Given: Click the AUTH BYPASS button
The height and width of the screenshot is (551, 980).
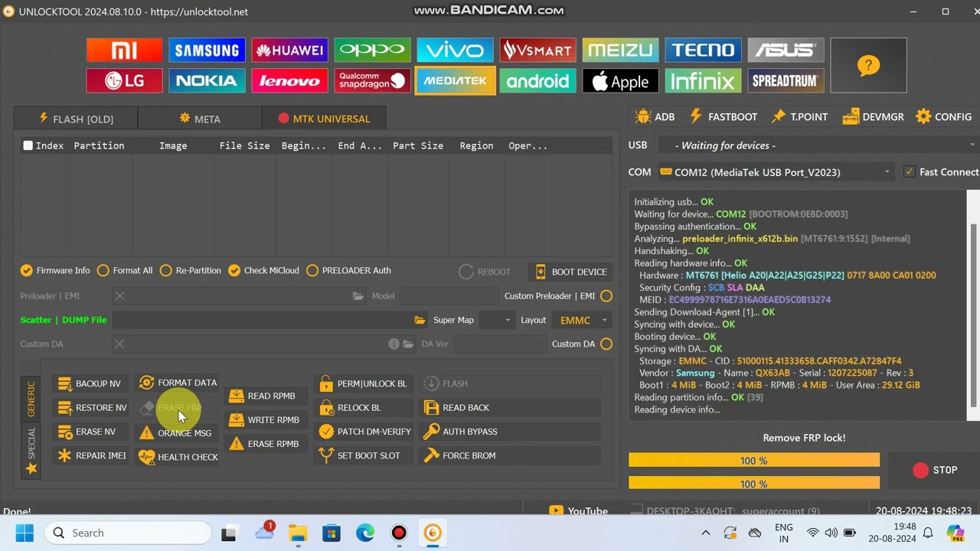Looking at the screenshot, I should click(x=510, y=432).
